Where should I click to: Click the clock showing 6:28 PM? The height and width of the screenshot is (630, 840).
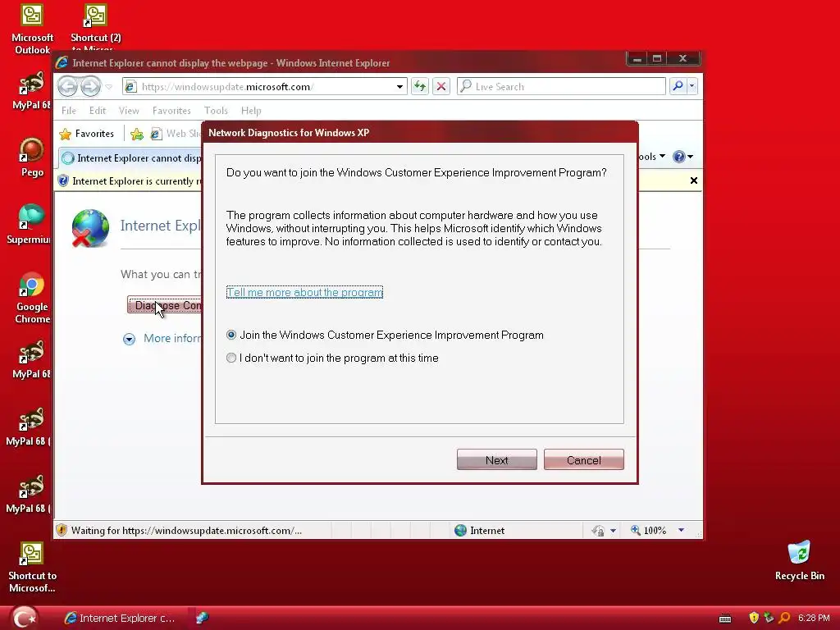[x=814, y=618]
